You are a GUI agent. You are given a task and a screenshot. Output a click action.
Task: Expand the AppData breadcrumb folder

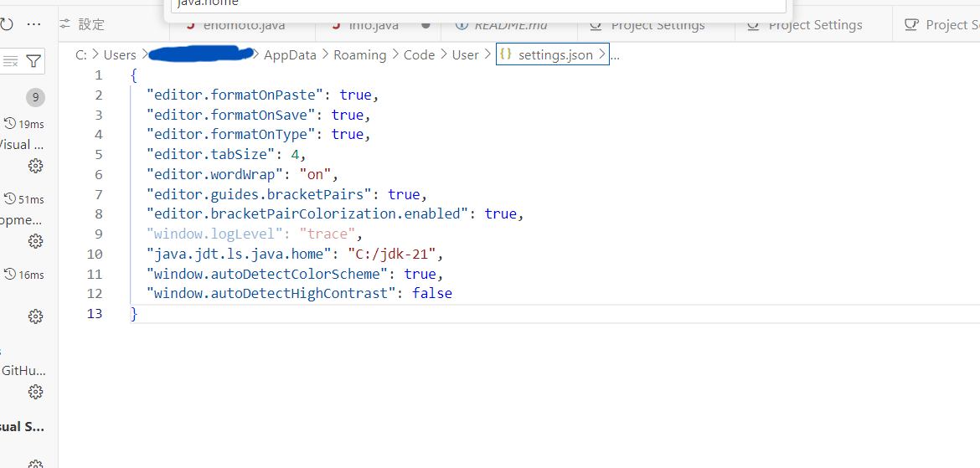click(290, 55)
